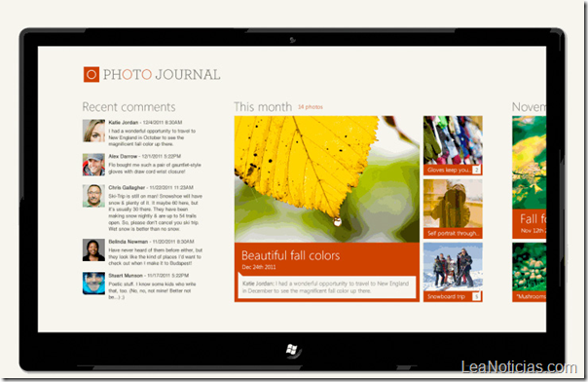Viewport: 588px width, 382px height.
Task: Open Alex Darrow's profile avatar
Action: (93, 165)
